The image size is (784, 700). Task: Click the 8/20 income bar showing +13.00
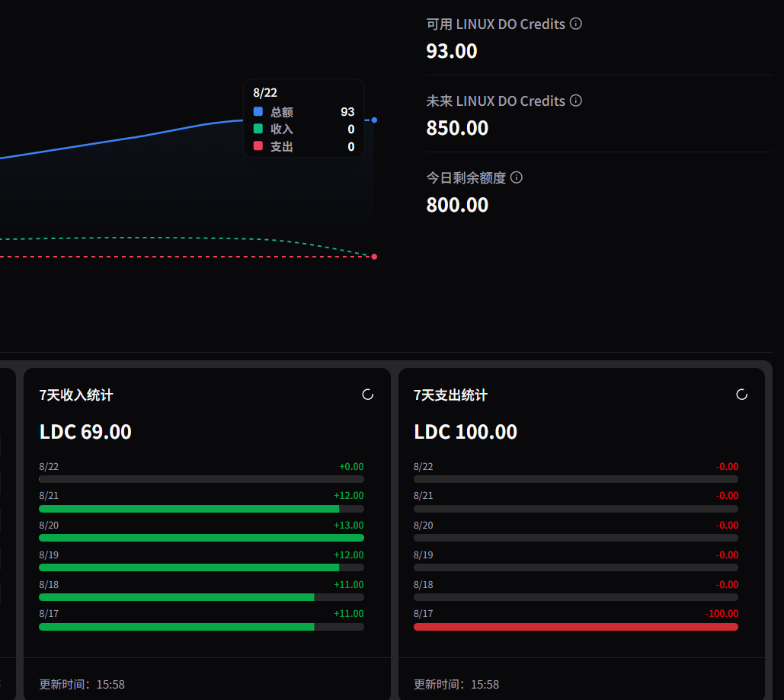pos(201,538)
